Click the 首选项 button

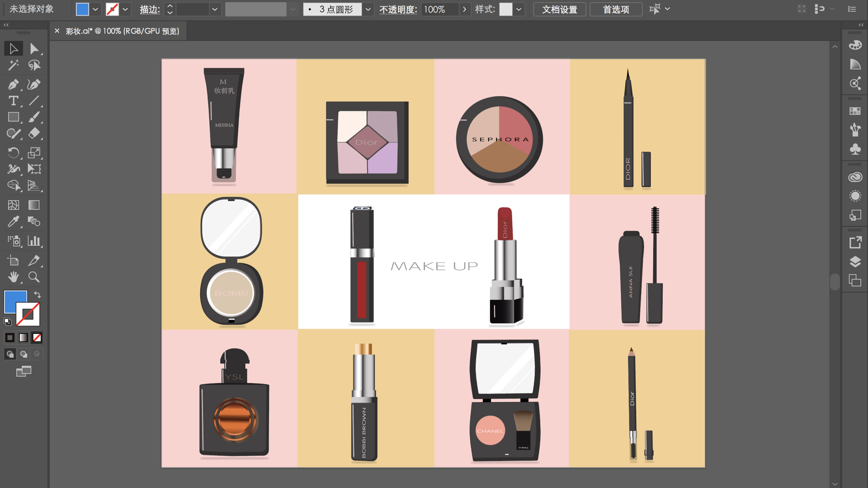616,9
